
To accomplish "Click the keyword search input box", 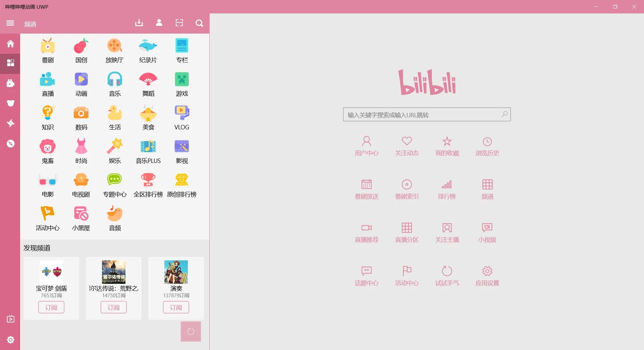I will (419, 114).
